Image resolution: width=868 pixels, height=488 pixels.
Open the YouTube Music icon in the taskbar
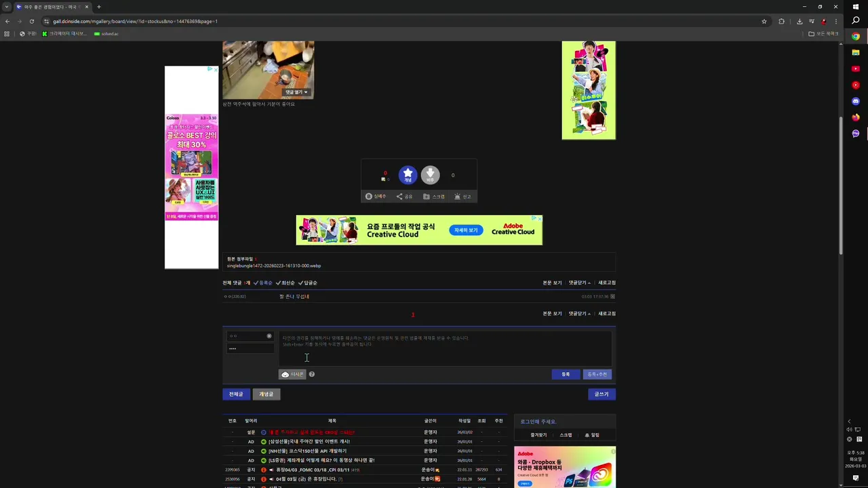[856, 85]
